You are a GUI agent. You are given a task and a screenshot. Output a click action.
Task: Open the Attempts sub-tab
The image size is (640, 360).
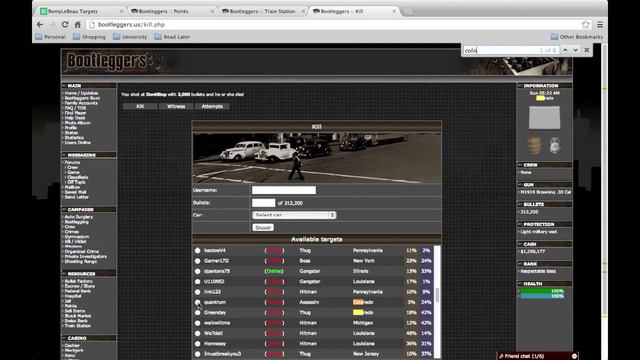tap(212, 107)
